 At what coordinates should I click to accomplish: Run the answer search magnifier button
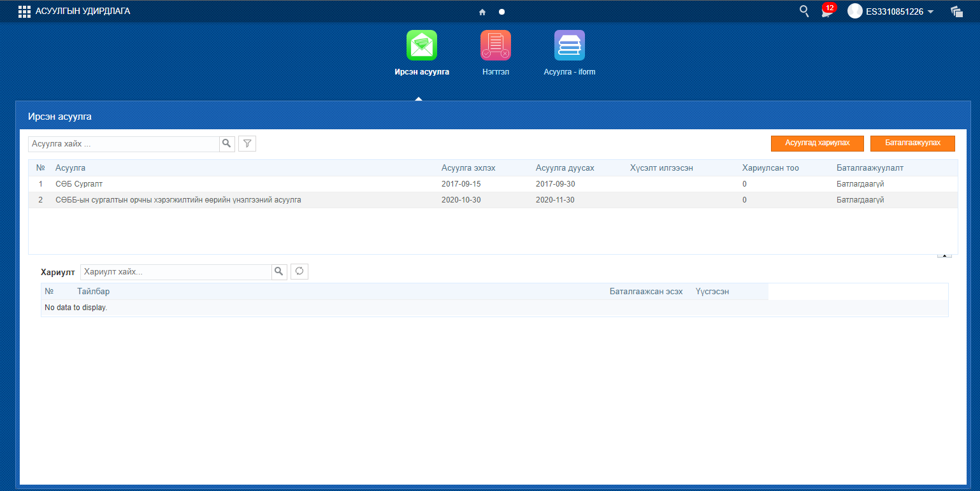point(280,272)
